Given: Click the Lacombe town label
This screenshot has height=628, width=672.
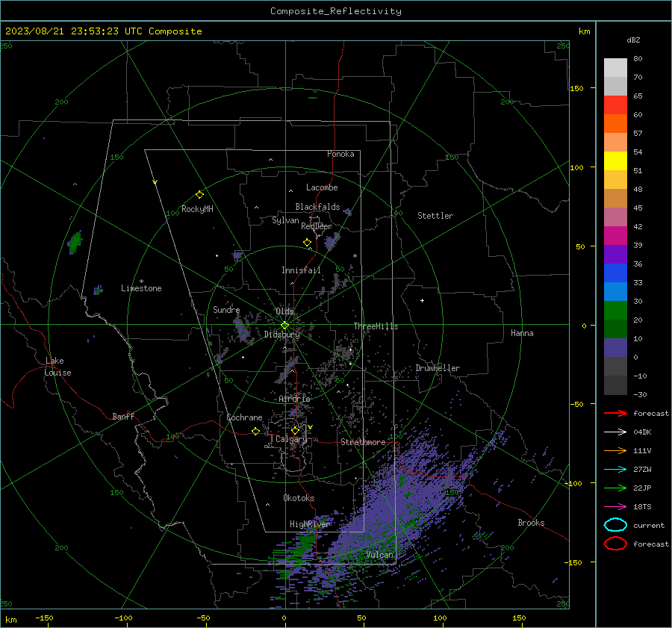Looking at the screenshot, I should (322, 187).
